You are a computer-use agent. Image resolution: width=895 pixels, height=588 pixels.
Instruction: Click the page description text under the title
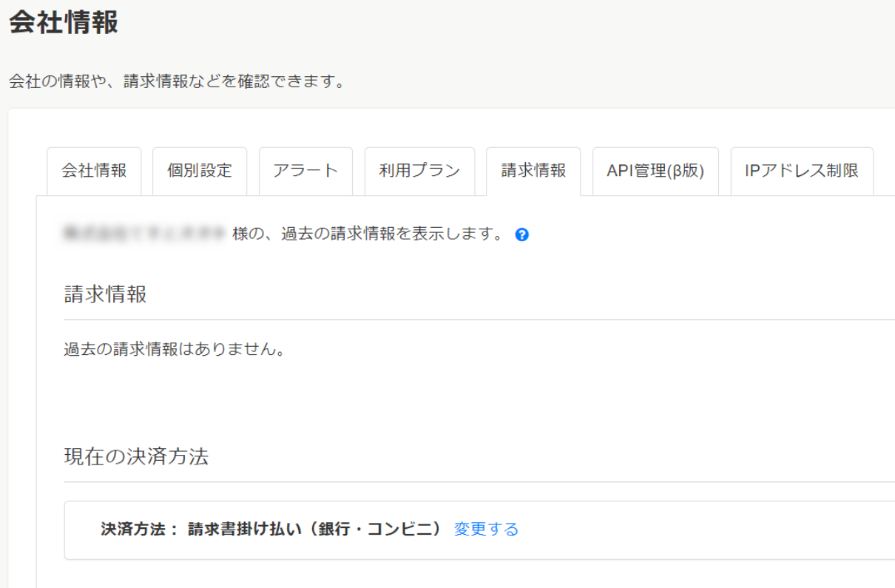point(178,81)
